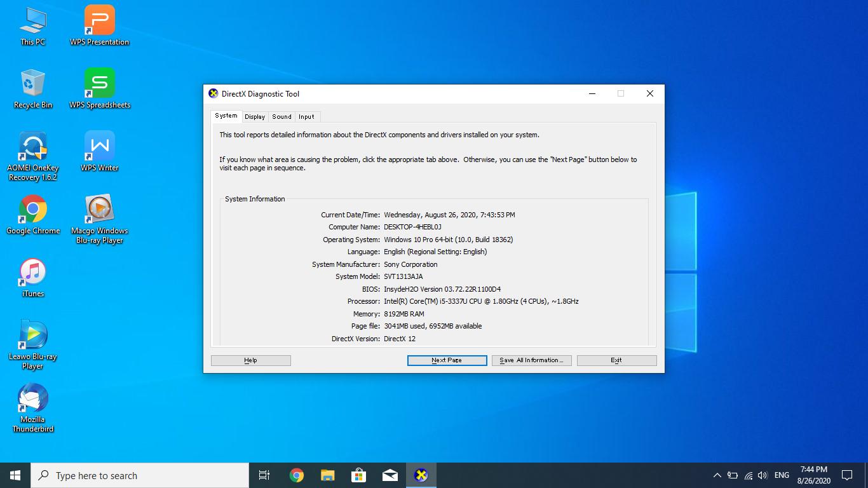Screen dimensions: 868x488
Task: Open Task View from the taskbar
Action: tap(264, 475)
